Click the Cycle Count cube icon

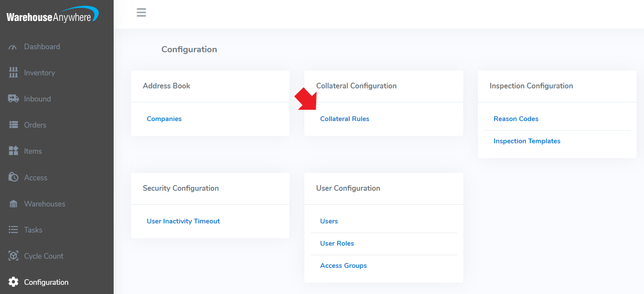[13, 256]
